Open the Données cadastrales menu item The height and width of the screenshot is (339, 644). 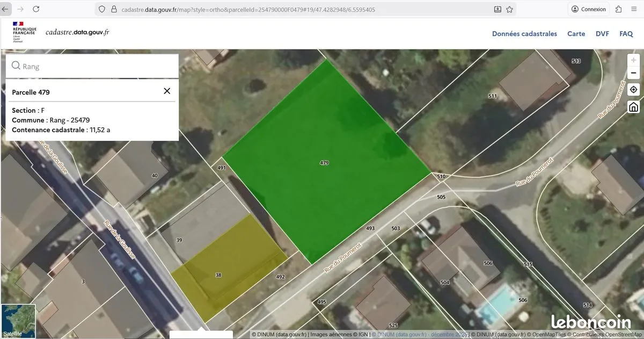524,33
